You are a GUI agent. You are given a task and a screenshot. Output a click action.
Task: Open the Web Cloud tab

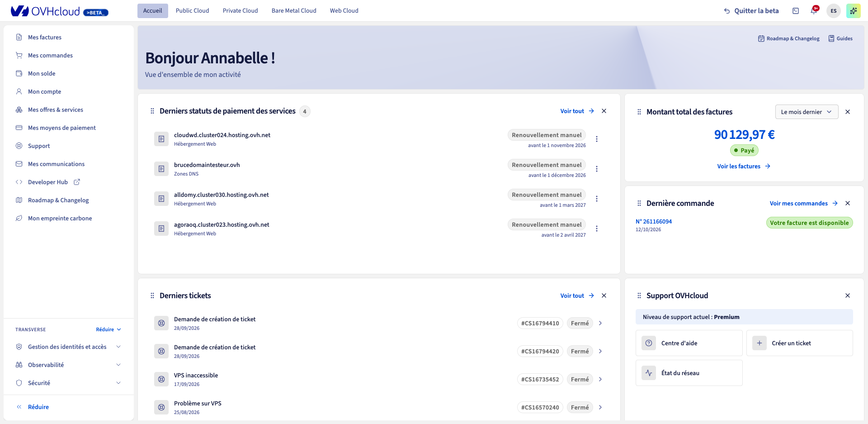click(344, 11)
